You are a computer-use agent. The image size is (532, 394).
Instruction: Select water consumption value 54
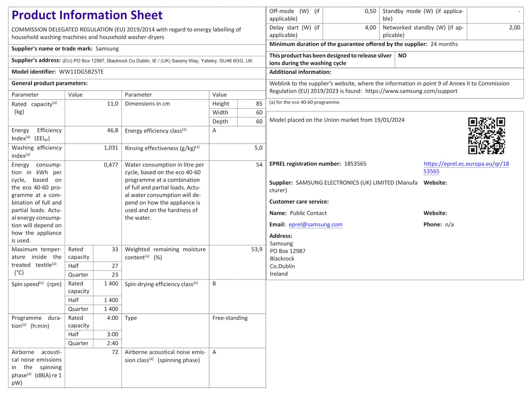point(259,164)
